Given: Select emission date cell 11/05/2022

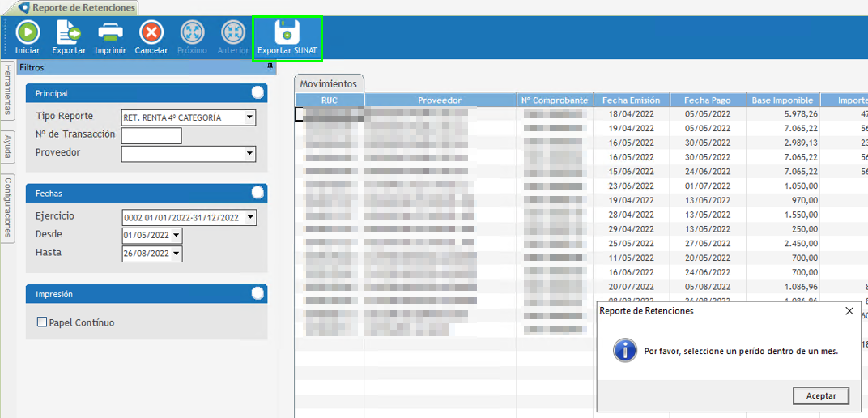Looking at the screenshot, I should click(631, 258).
